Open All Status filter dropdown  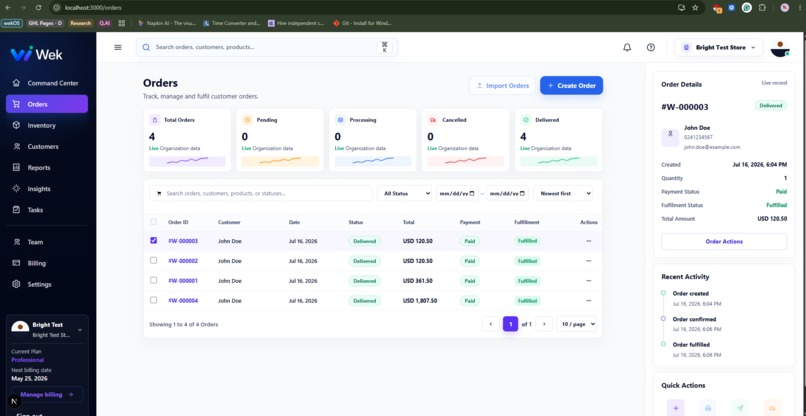point(405,193)
